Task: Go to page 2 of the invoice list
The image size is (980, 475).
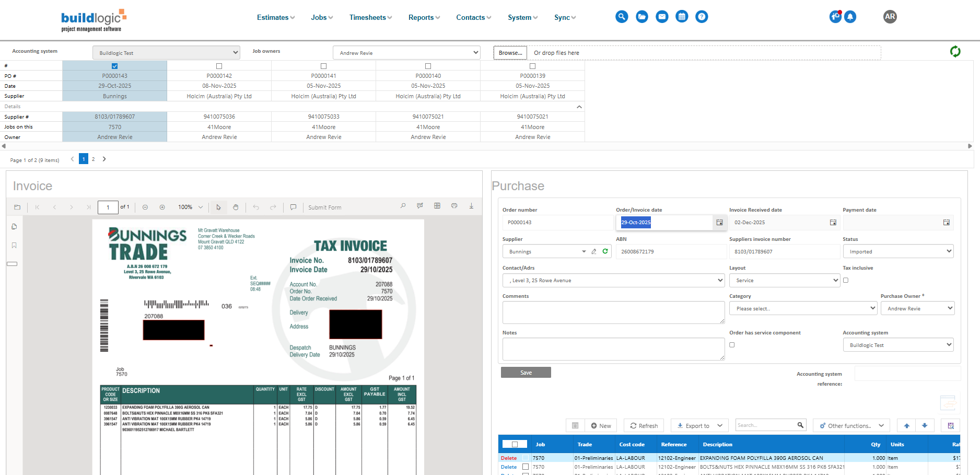Action: [x=94, y=159]
